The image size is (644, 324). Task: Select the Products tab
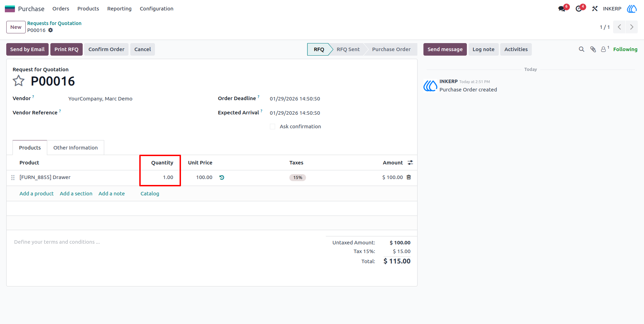[30, 148]
